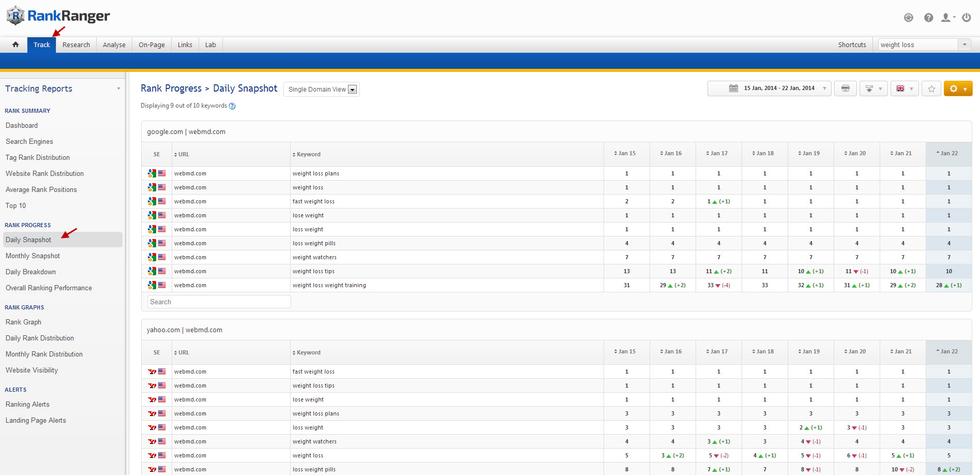980x475 pixels.
Task: Open Monthly Snapshot report in sidebar
Action: coord(33,256)
